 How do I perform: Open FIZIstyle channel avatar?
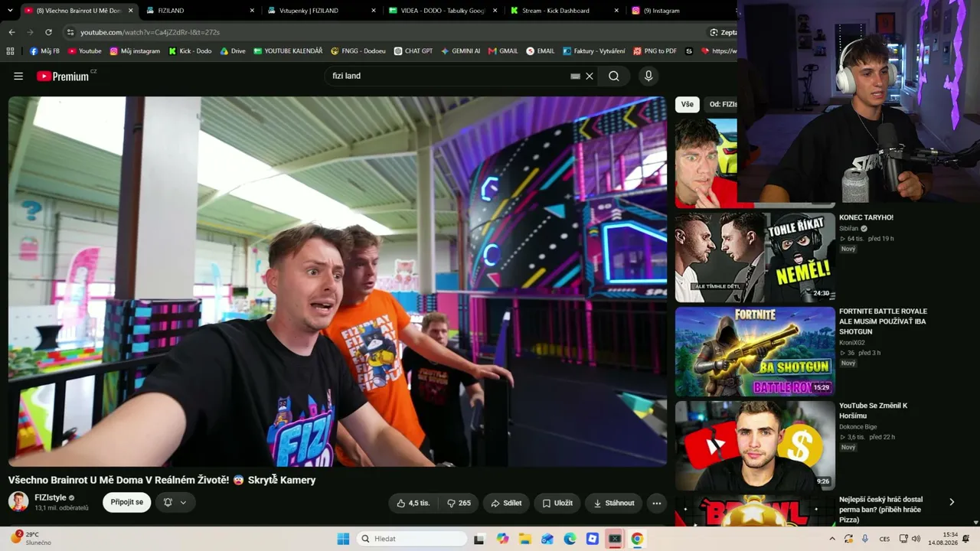18,502
